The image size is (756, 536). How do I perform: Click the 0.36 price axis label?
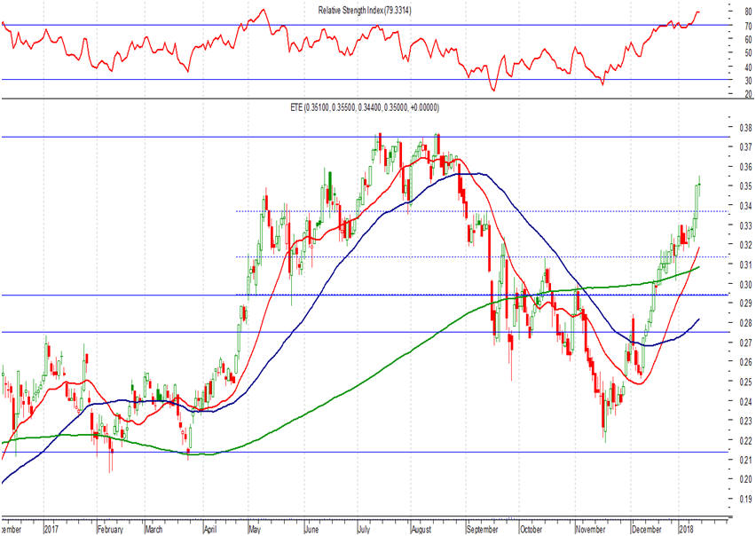coord(746,167)
